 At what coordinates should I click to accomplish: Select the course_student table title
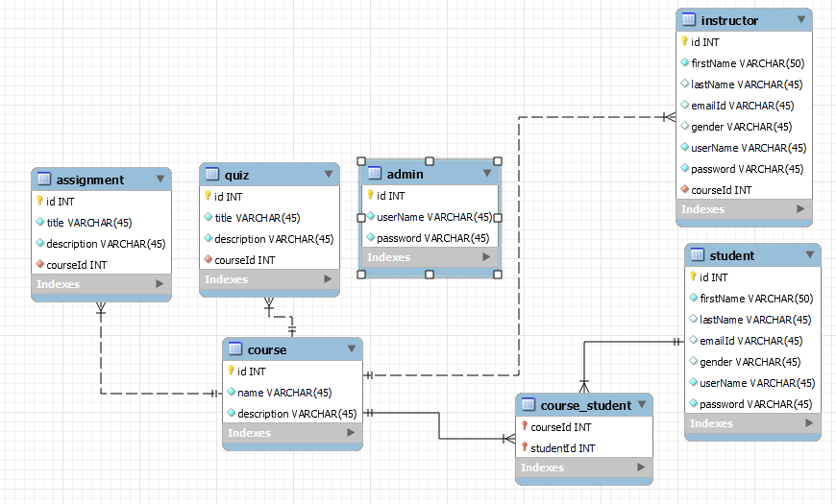coord(586,405)
